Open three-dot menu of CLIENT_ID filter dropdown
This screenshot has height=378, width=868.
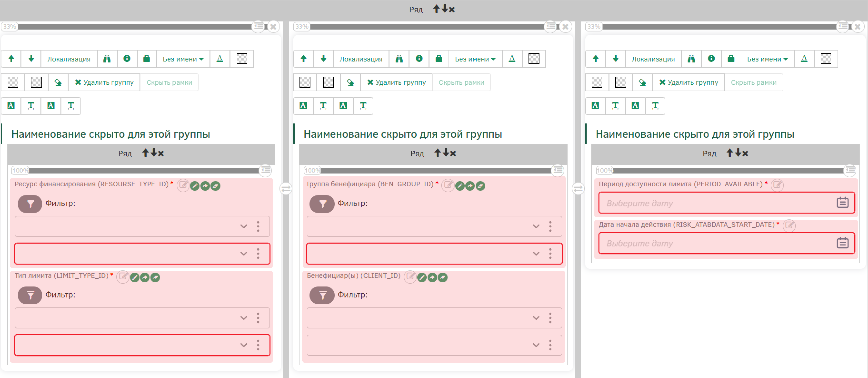550,318
